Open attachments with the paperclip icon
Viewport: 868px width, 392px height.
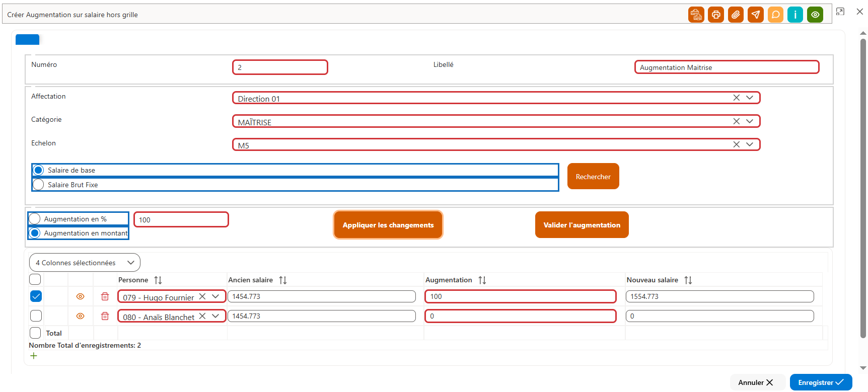tap(736, 15)
